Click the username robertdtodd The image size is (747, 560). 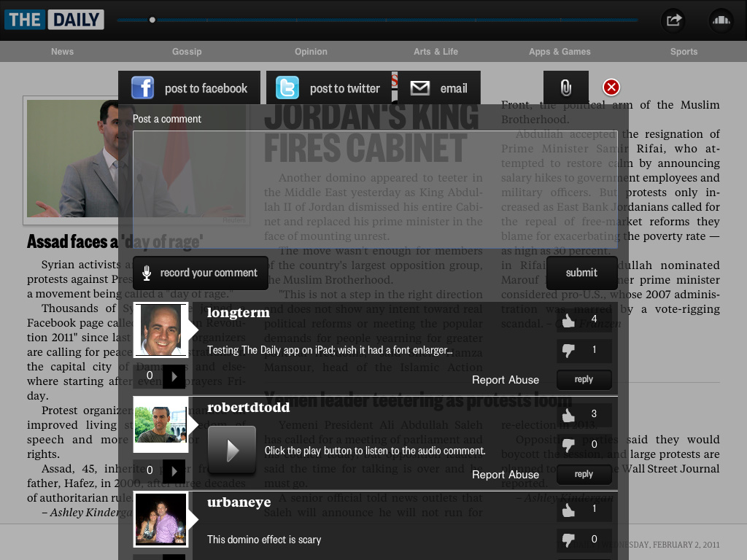coord(248,408)
